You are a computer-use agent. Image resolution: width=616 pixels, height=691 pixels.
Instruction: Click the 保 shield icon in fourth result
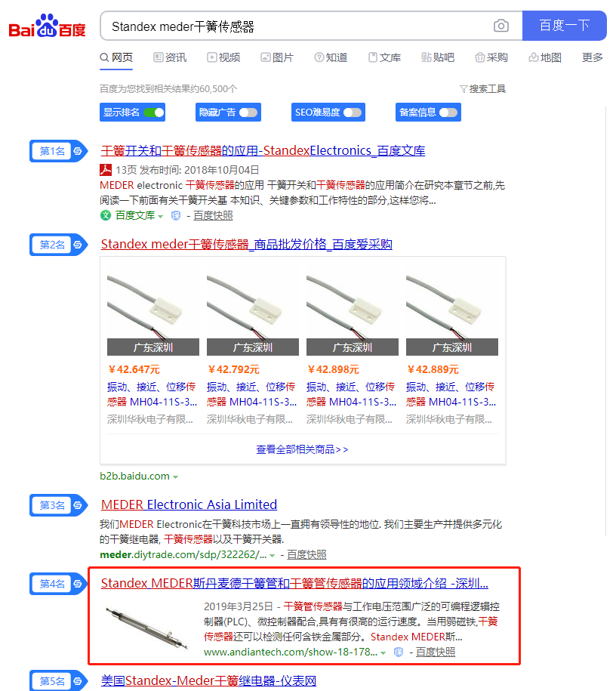click(x=399, y=652)
